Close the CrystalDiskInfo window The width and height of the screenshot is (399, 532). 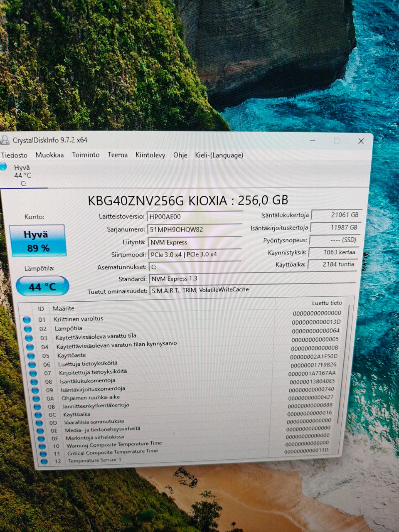pyautogui.click(x=361, y=141)
